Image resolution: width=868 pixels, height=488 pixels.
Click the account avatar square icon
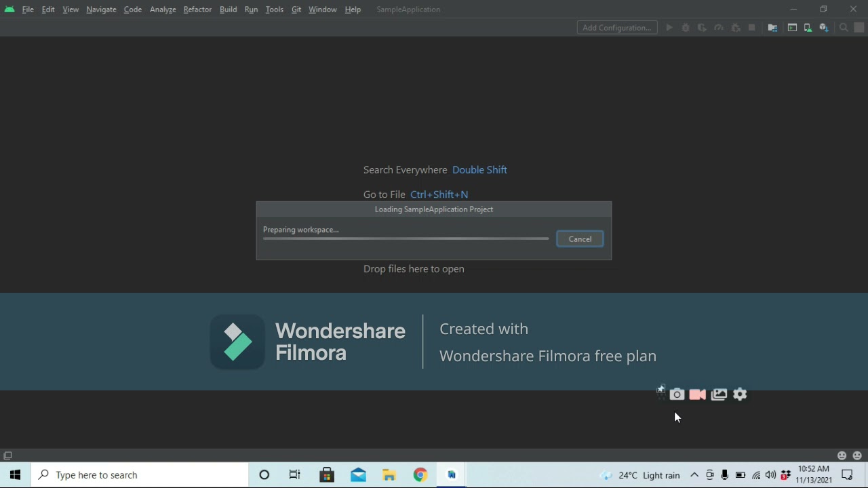(859, 28)
